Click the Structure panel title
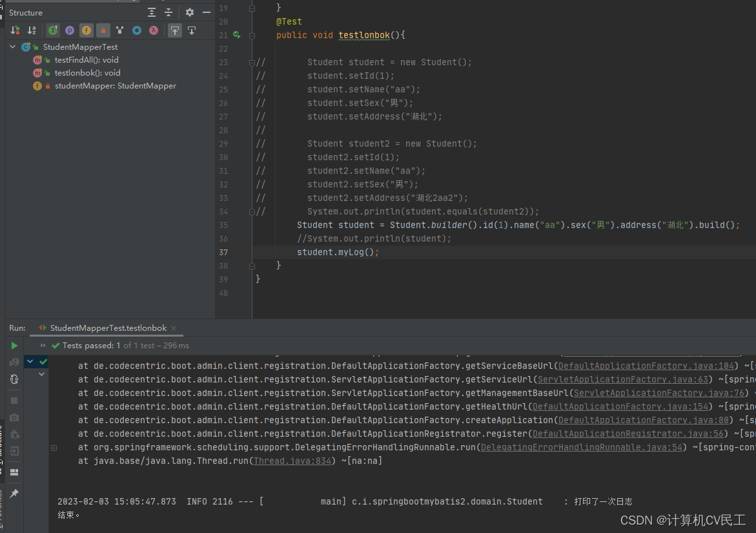The width and height of the screenshot is (756, 533). tap(26, 12)
